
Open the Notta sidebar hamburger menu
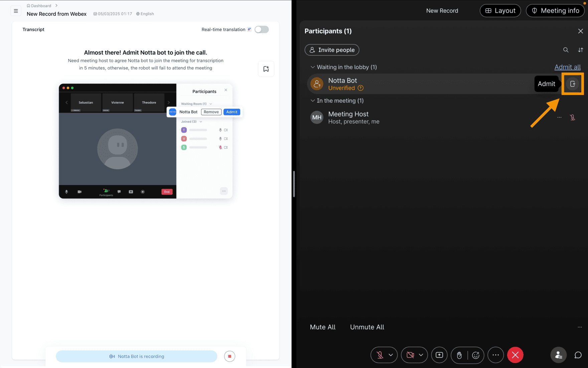(16, 11)
